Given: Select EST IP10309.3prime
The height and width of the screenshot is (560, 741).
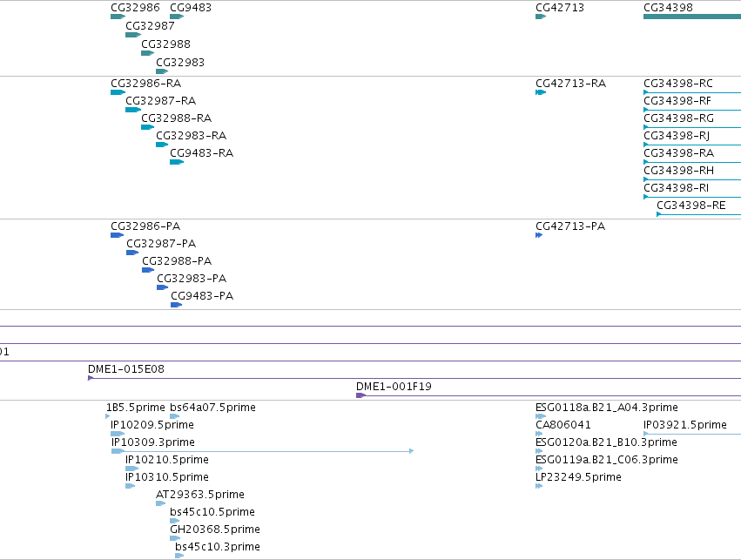Looking at the screenshot, I should 262,451.
